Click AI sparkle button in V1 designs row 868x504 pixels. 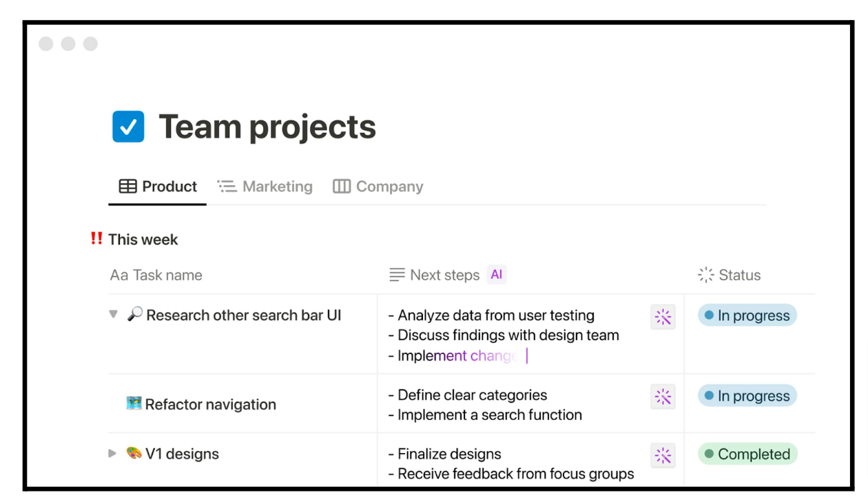pos(663,455)
